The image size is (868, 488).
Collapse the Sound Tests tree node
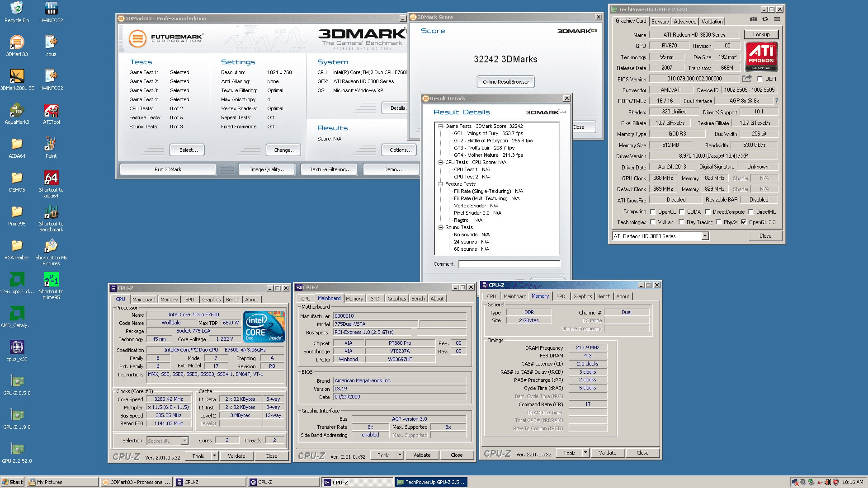point(440,227)
